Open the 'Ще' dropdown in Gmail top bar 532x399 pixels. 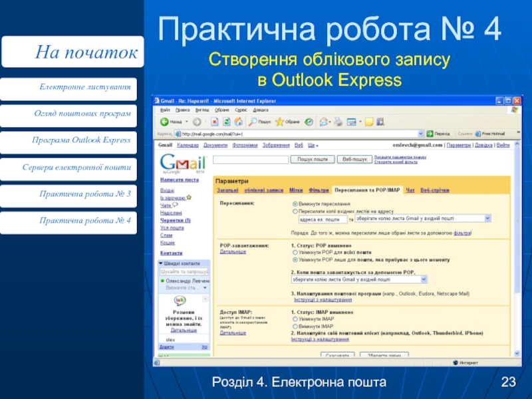point(313,145)
